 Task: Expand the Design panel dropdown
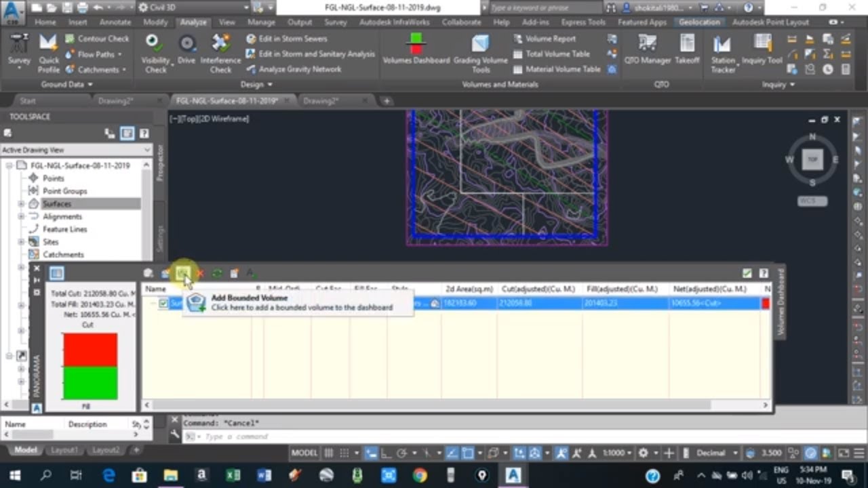256,85
